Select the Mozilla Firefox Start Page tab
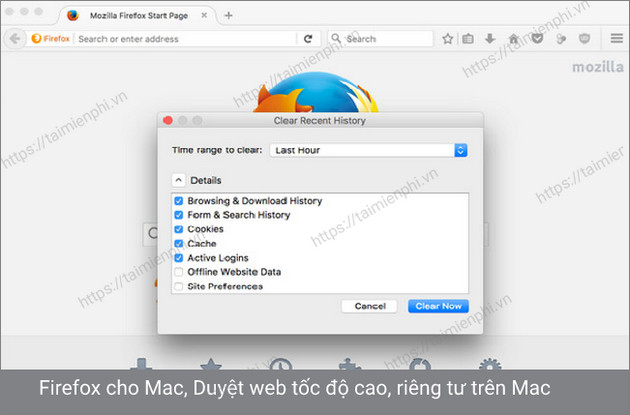The image size is (630, 415). click(x=139, y=16)
